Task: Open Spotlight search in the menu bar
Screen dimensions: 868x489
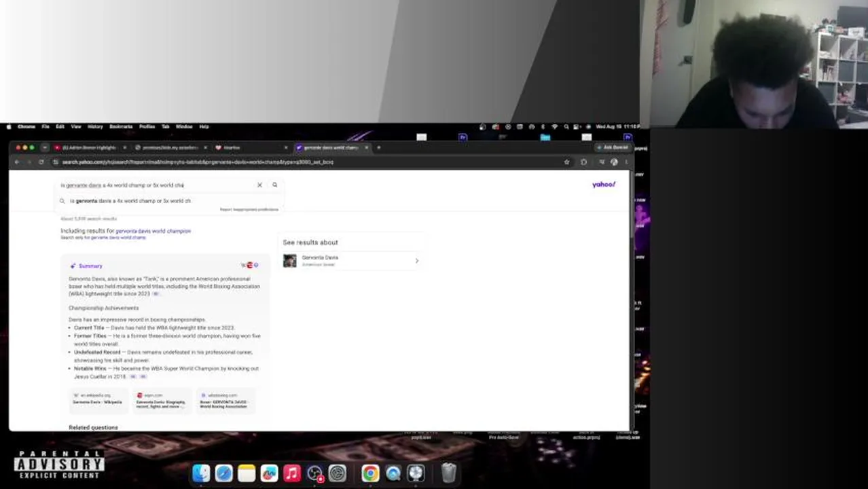Action: click(566, 126)
